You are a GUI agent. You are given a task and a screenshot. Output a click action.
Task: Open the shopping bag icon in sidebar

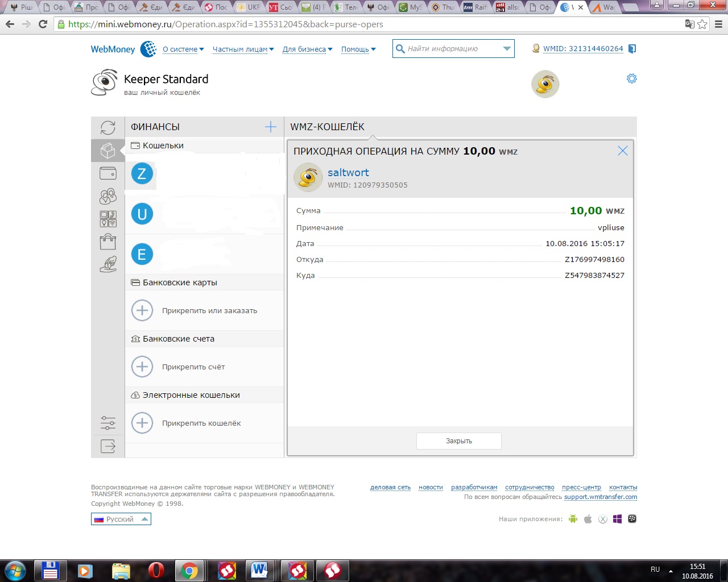108,242
